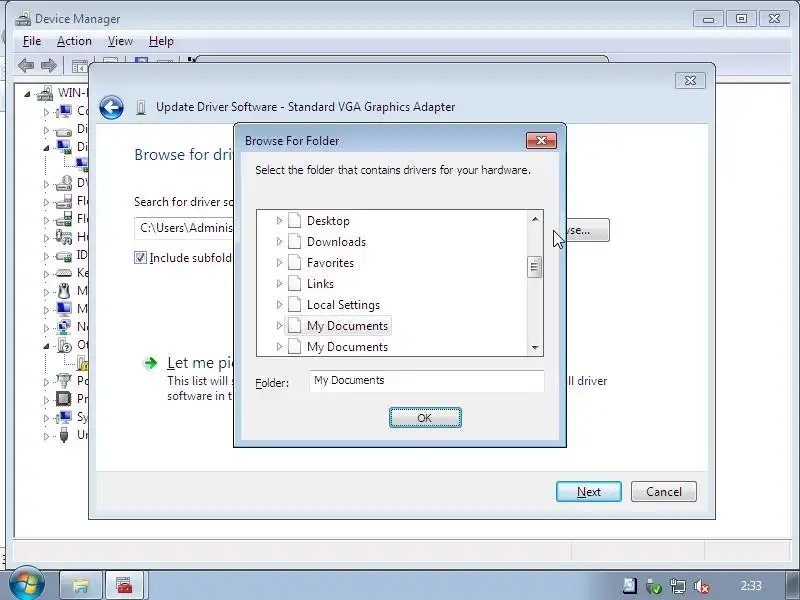Select the Favorites folder row
800x600 pixels.
tap(321, 262)
